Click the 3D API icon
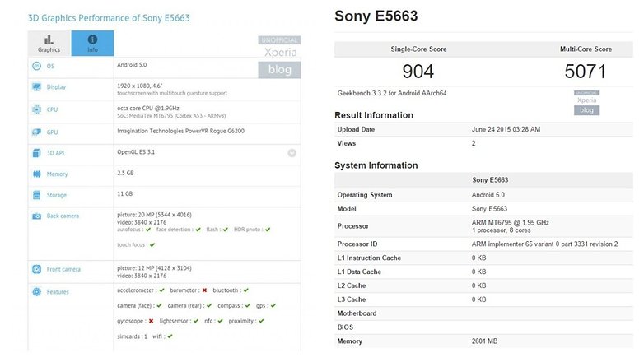Viewport: 644px width, 362px height. [36, 153]
